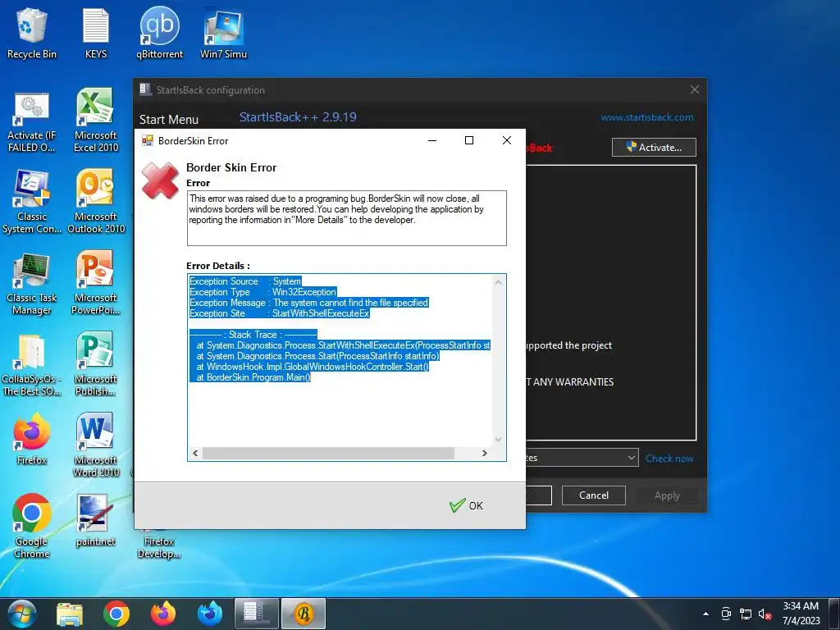Viewport: 840px width, 630px height.
Task: Switch to BorderSkin taskbar item
Action: pyautogui.click(x=304, y=614)
